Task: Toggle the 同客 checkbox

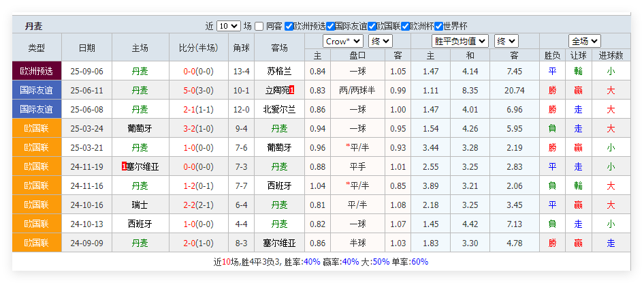Action: tap(259, 27)
